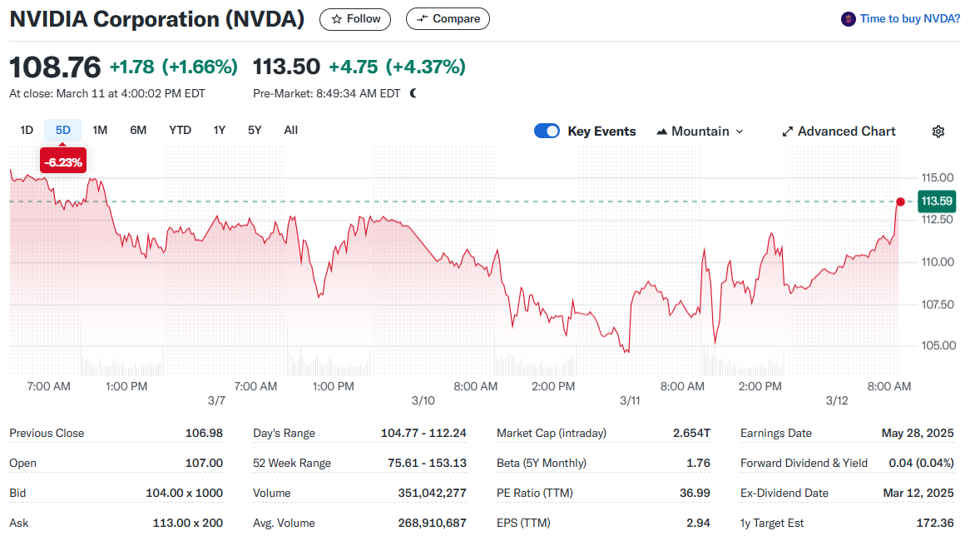Expand the Mountain chart type dropdown
The width and height of the screenshot is (980, 541).
(x=700, y=132)
